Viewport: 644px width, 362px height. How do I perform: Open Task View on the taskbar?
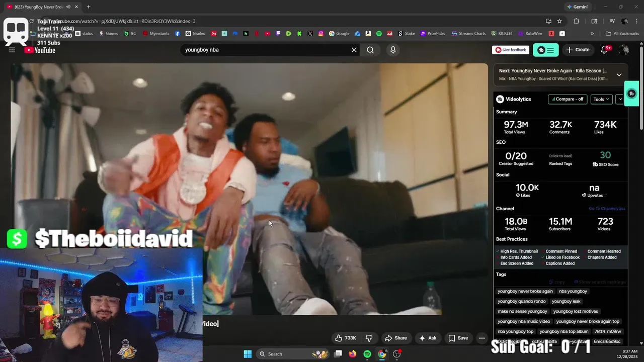(x=338, y=354)
